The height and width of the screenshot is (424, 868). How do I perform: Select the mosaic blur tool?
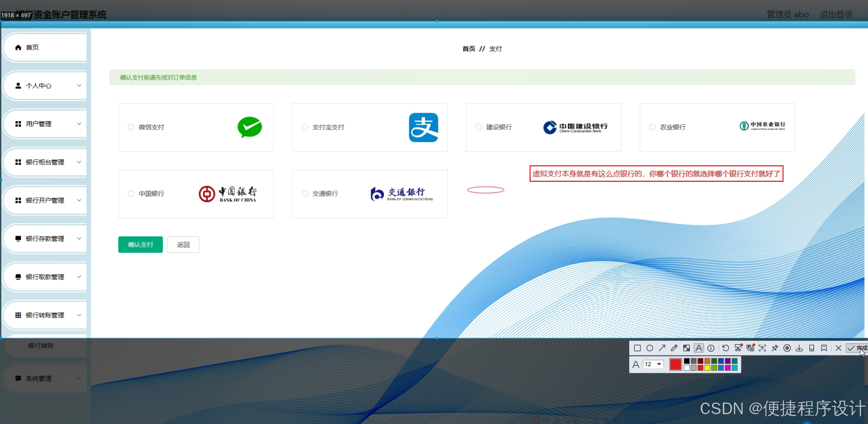click(x=686, y=348)
